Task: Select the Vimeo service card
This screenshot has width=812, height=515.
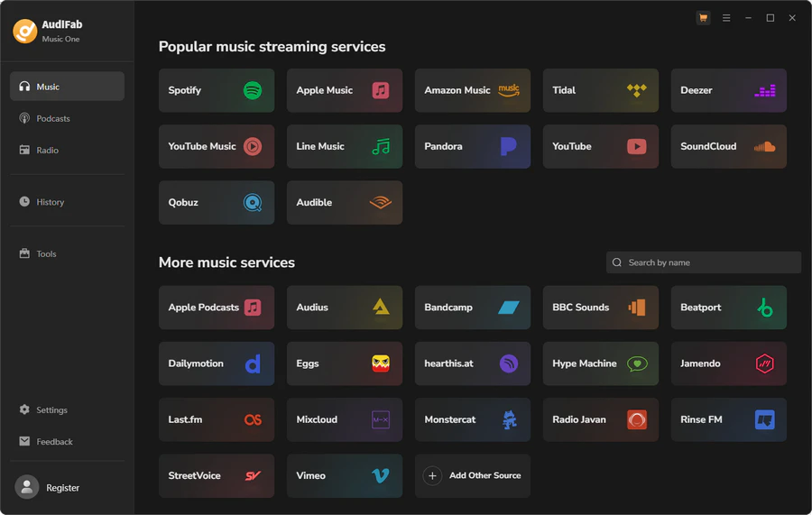Action: pyautogui.click(x=345, y=475)
